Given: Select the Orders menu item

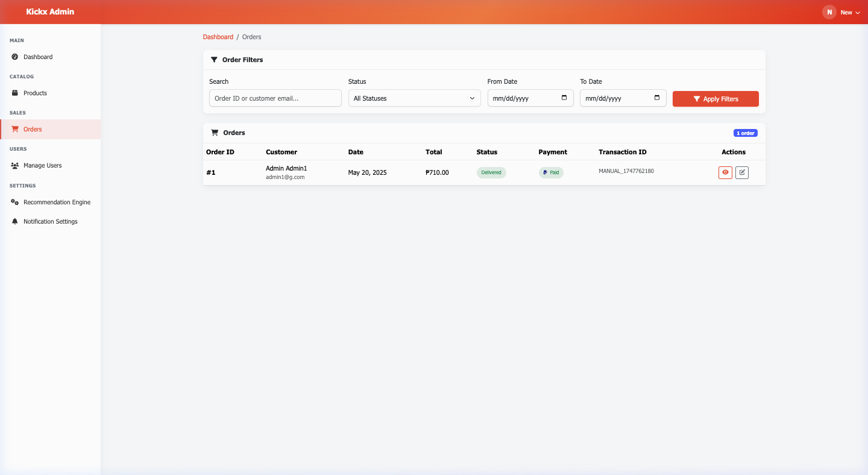Looking at the screenshot, I should (x=50, y=129).
